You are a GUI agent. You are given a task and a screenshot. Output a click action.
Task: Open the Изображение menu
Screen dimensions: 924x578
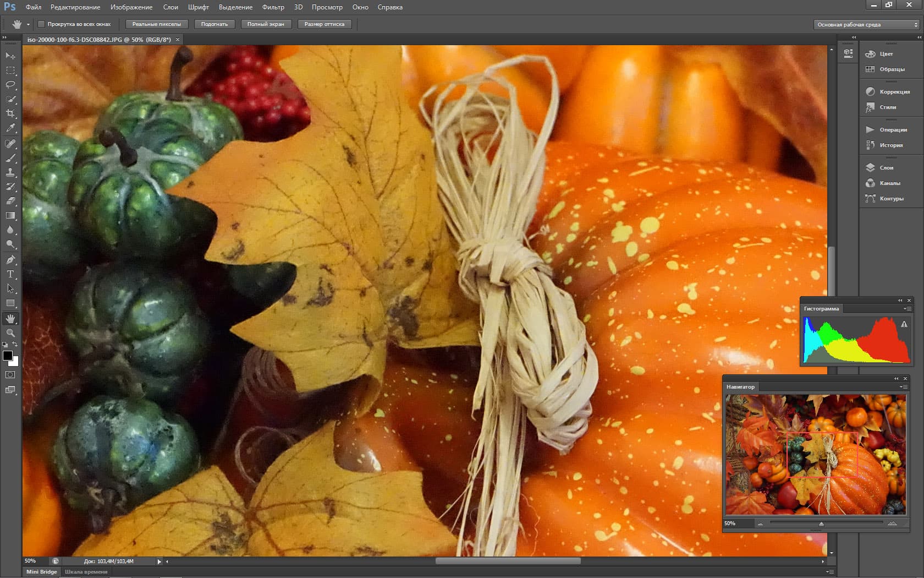[131, 7]
